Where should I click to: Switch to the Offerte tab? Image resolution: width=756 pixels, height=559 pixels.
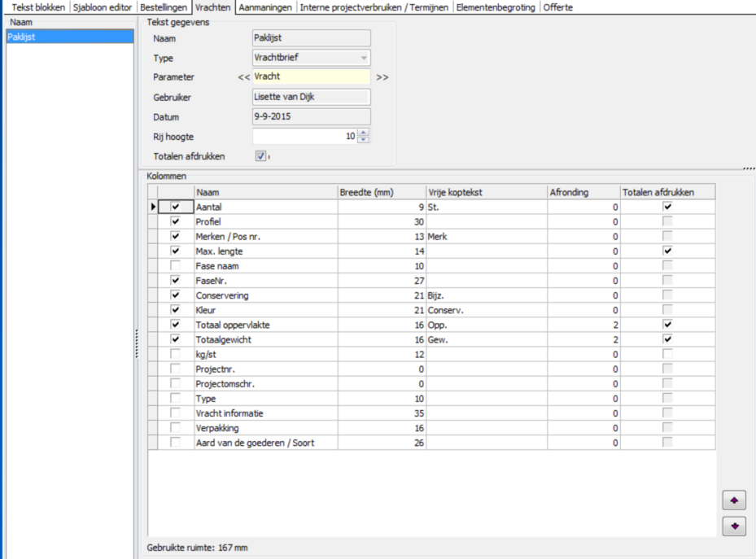[557, 7]
